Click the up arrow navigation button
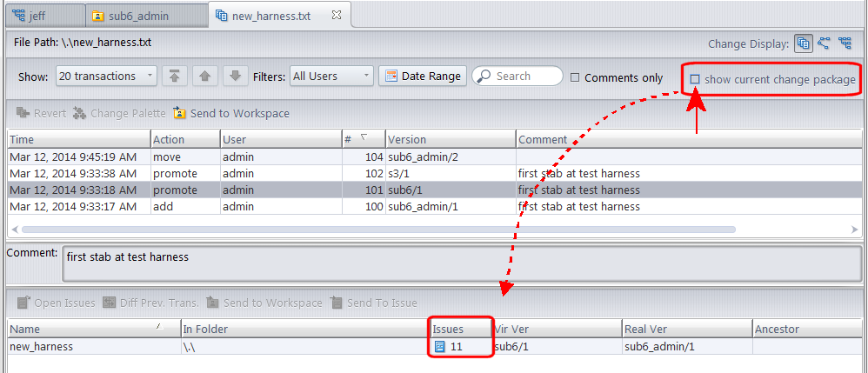 pos(204,77)
